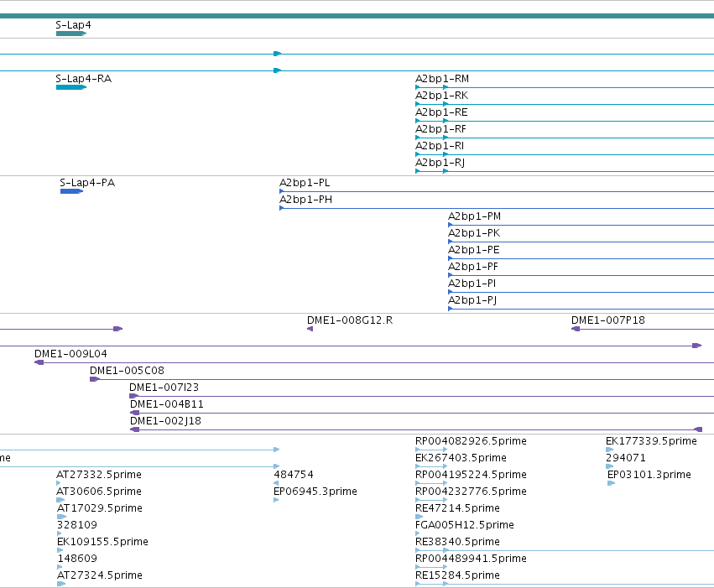This screenshot has width=714, height=588.
Task: Select feature 328109 label
Action: 77,526
